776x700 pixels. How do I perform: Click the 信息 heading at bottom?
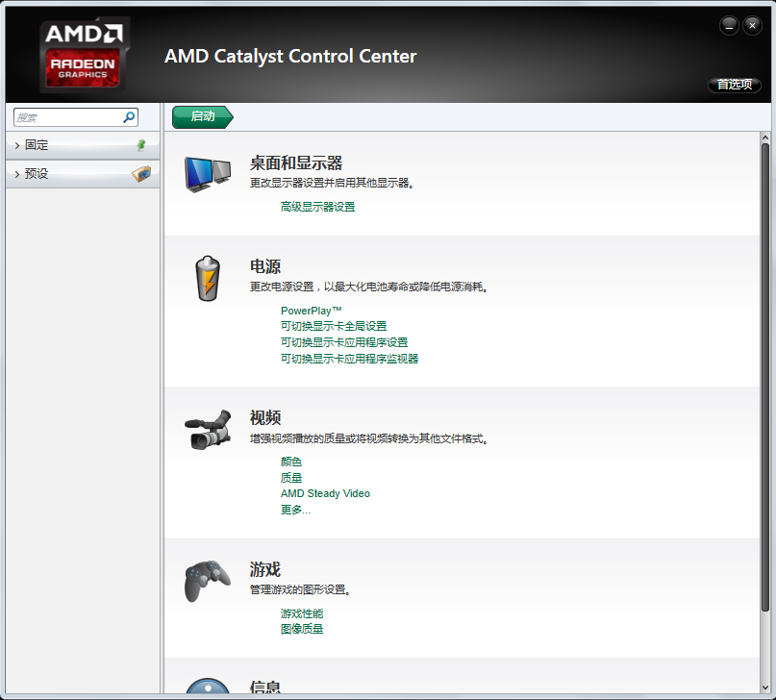click(265, 687)
